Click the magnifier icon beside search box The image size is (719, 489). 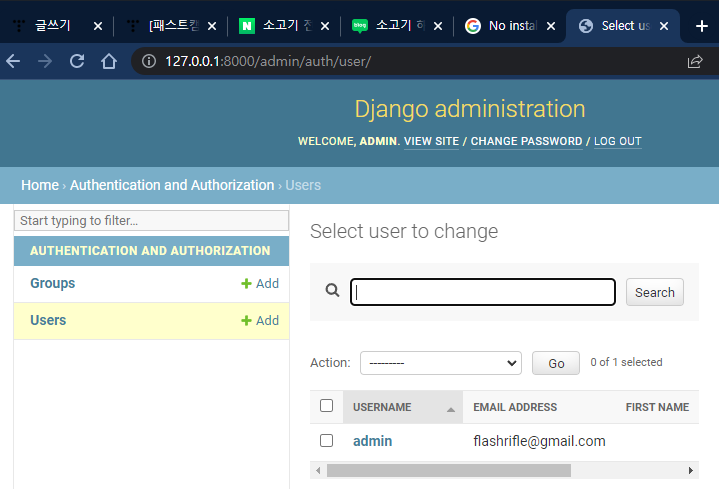click(332, 290)
